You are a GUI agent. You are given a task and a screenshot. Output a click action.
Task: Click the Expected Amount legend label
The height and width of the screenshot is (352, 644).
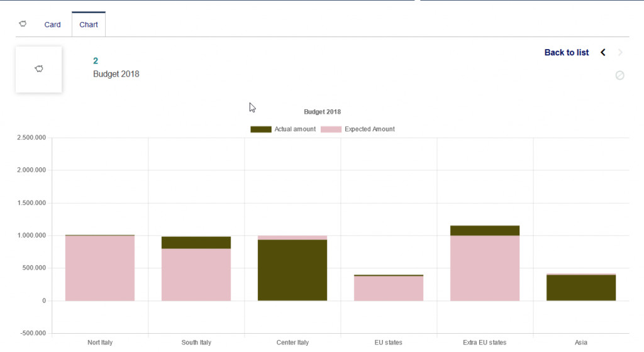370,129
